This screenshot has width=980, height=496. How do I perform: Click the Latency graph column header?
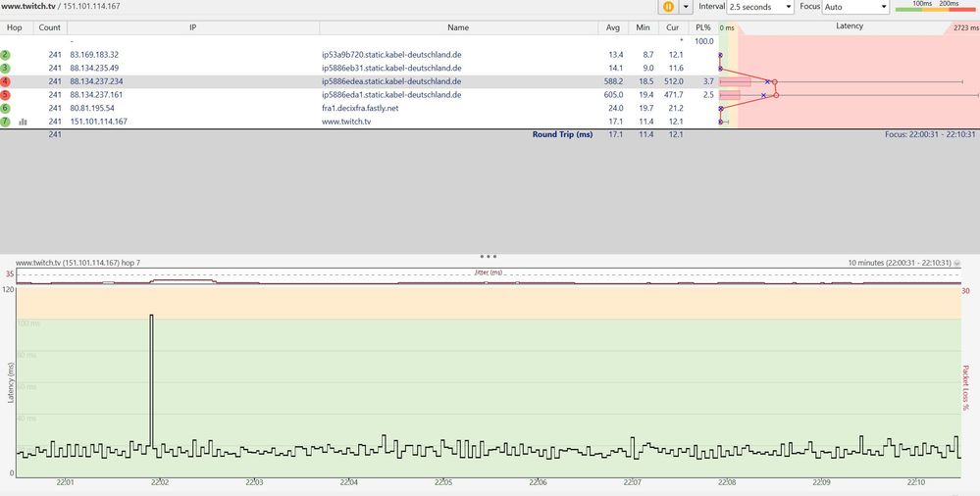click(850, 26)
